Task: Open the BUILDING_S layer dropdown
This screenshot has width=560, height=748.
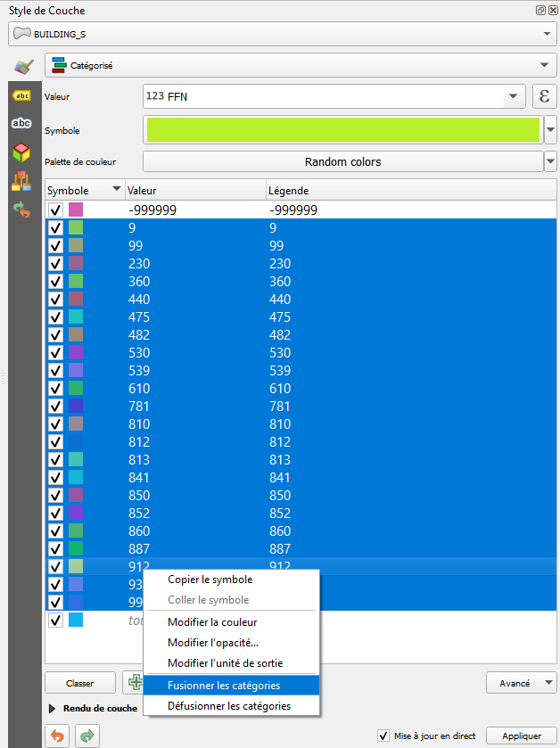Action: click(x=280, y=34)
